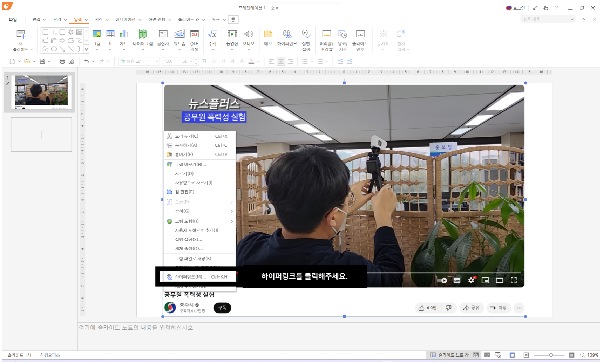Screen dimensions: 603x364
Task: Insert a picture with the 그림 icon
Action: point(97,34)
